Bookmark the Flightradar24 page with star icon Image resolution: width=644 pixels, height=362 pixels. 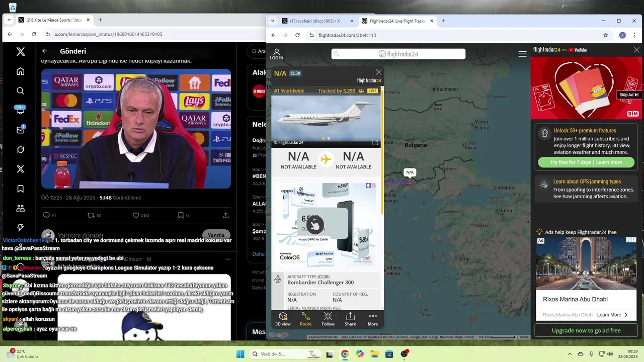click(x=606, y=35)
